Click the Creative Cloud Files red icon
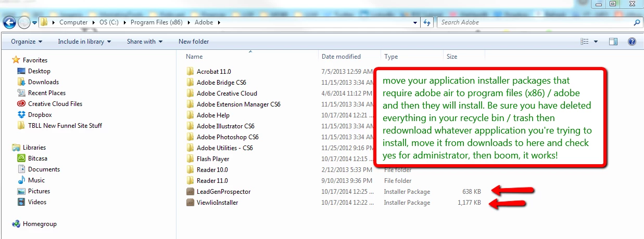Viewport: 644px width, 239px height. [21, 104]
